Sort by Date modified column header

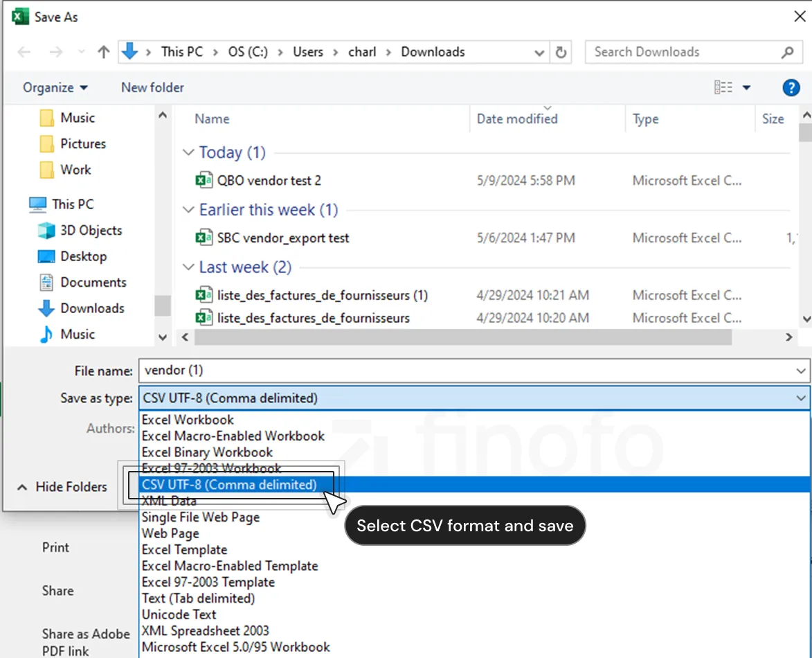coord(517,119)
